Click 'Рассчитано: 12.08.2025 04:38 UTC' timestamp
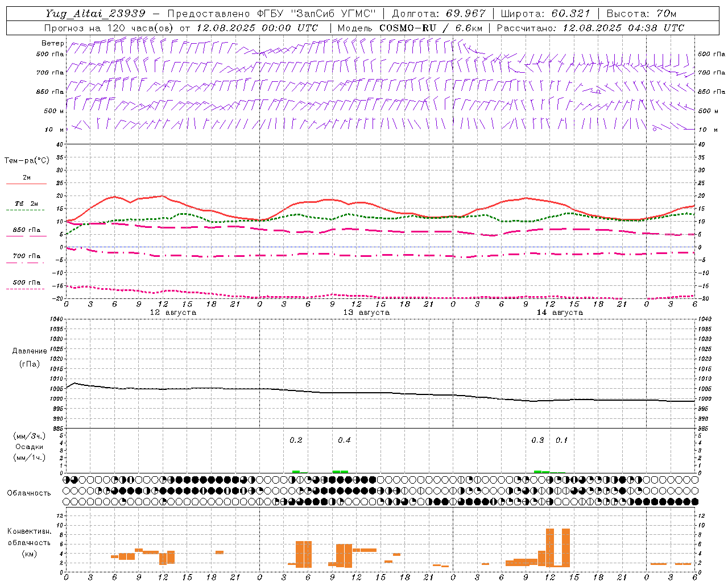Image resolution: width=728 pixels, height=582 pixels. click(590, 28)
